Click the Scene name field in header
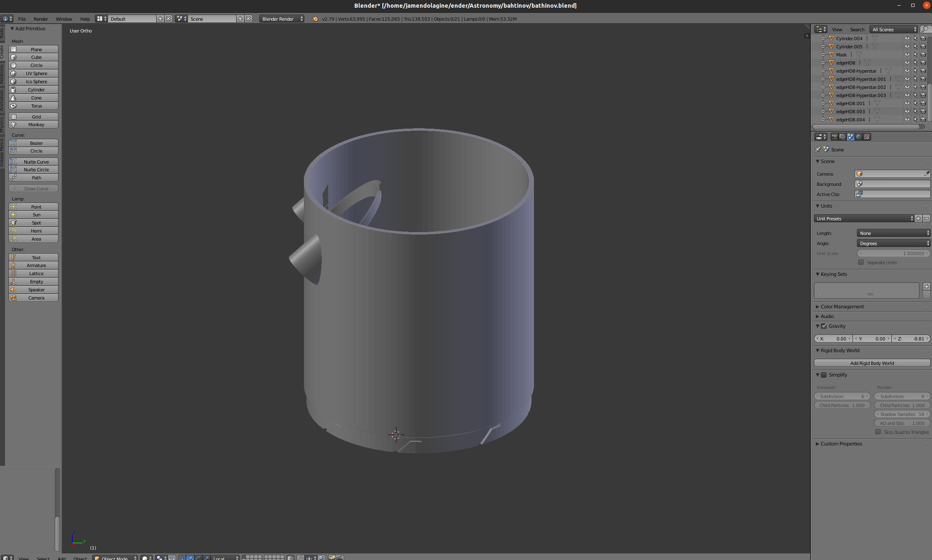 pyautogui.click(x=212, y=19)
